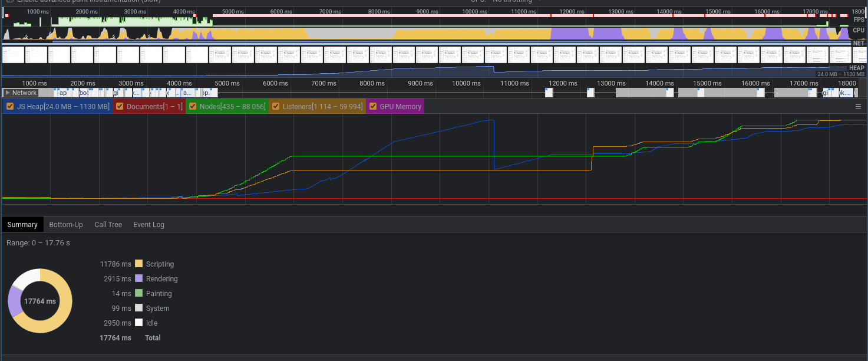Screen dimensions: 868x361
Task: Click the '11786 ms' Scripting value
Action: point(115,264)
